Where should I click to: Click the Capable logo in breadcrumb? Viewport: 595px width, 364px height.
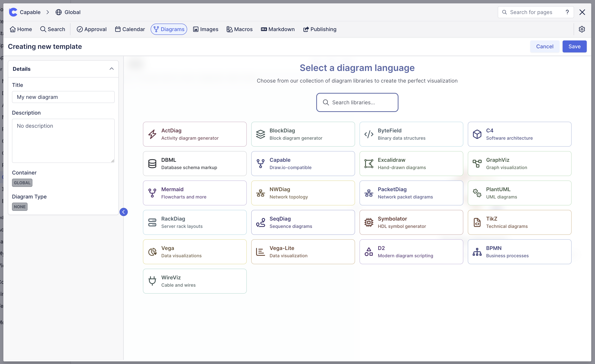[x=13, y=12]
